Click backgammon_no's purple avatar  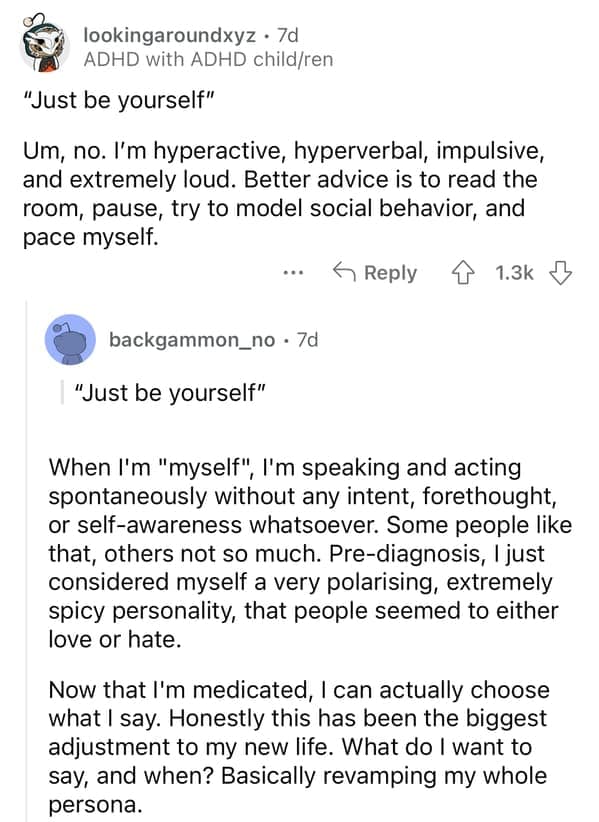pyautogui.click(x=67, y=340)
